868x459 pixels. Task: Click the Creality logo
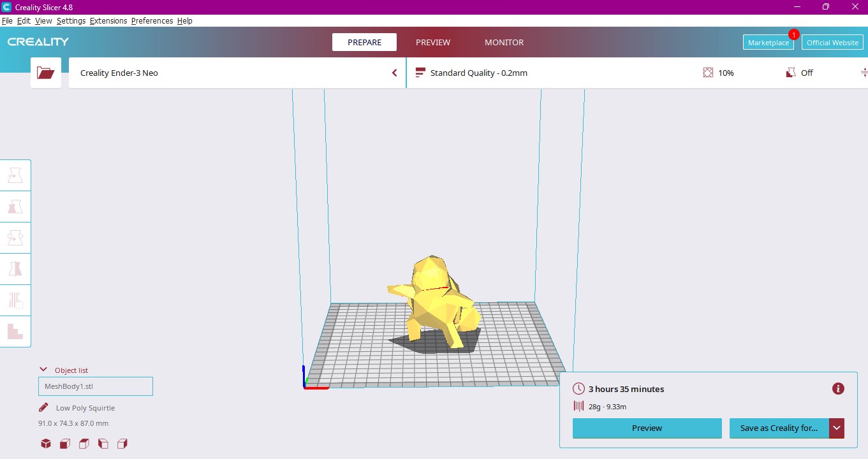click(x=38, y=42)
